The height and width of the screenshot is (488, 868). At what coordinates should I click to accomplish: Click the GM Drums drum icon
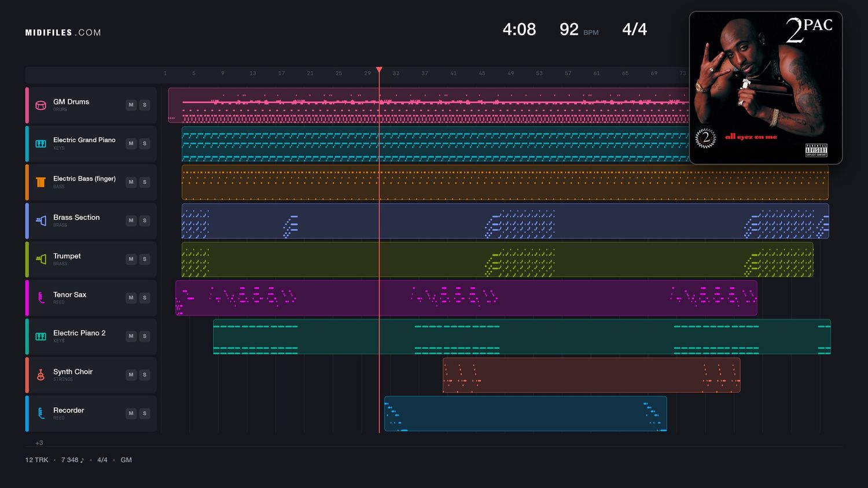point(41,105)
